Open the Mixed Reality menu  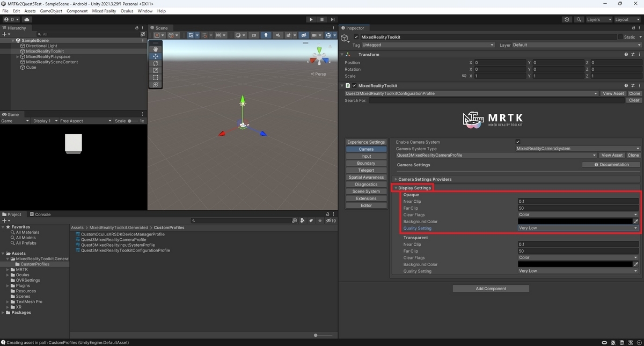(x=105, y=11)
